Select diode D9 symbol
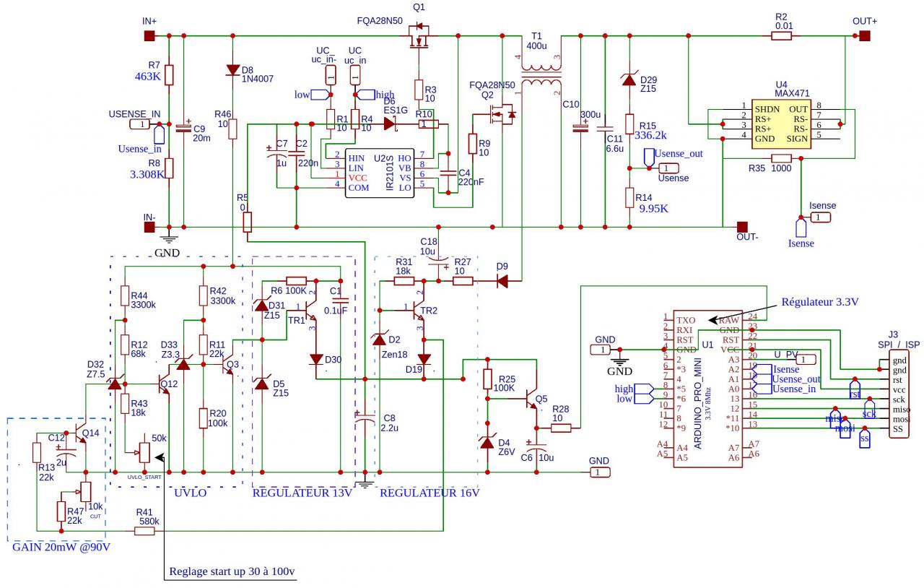Viewport: 924px width, 588px height. [x=503, y=282]
